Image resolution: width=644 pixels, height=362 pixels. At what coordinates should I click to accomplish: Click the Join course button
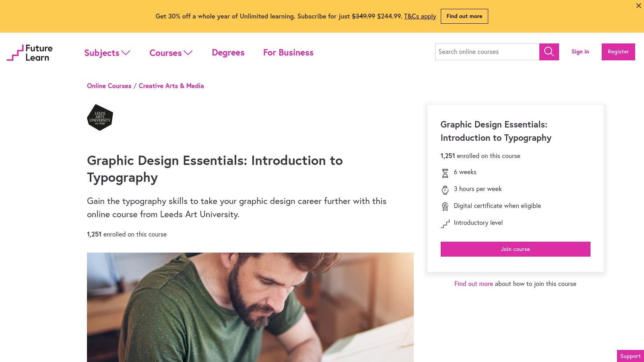pos(515,249)
